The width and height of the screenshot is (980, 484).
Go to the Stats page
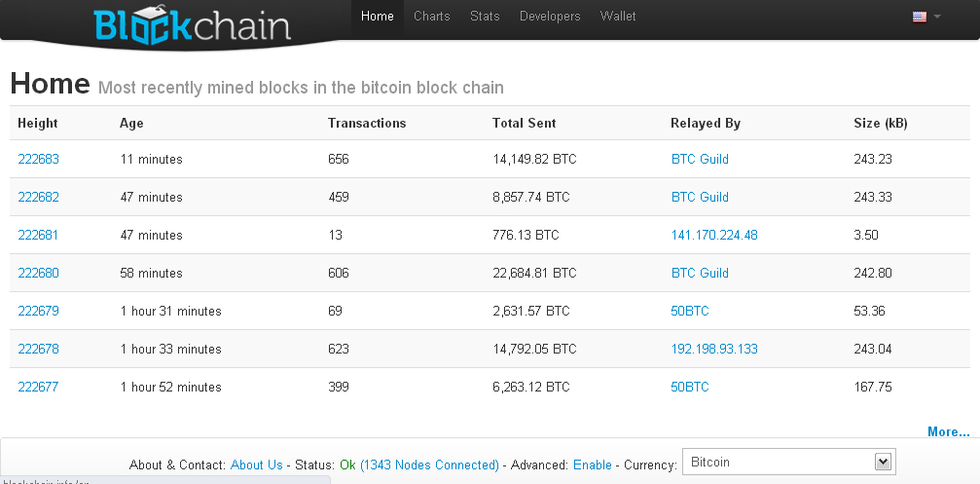485,17
